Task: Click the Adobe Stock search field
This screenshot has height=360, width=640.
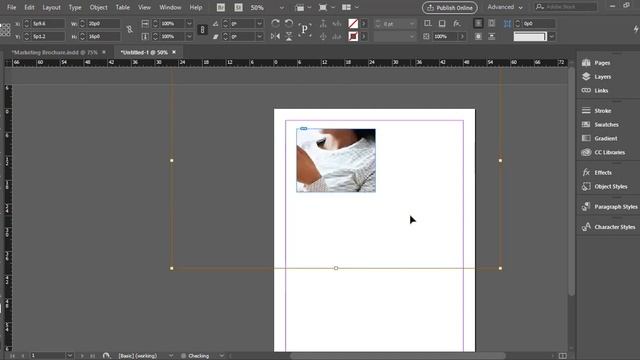Action: [565, 7]
